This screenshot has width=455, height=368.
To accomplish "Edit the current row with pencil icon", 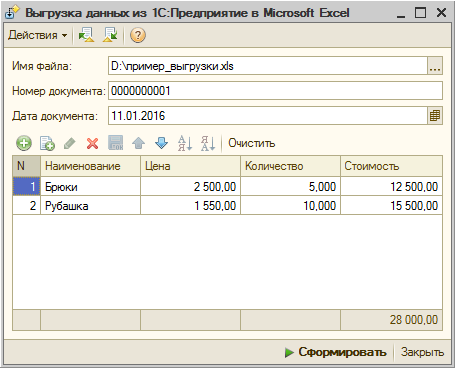I will [70, 143].
